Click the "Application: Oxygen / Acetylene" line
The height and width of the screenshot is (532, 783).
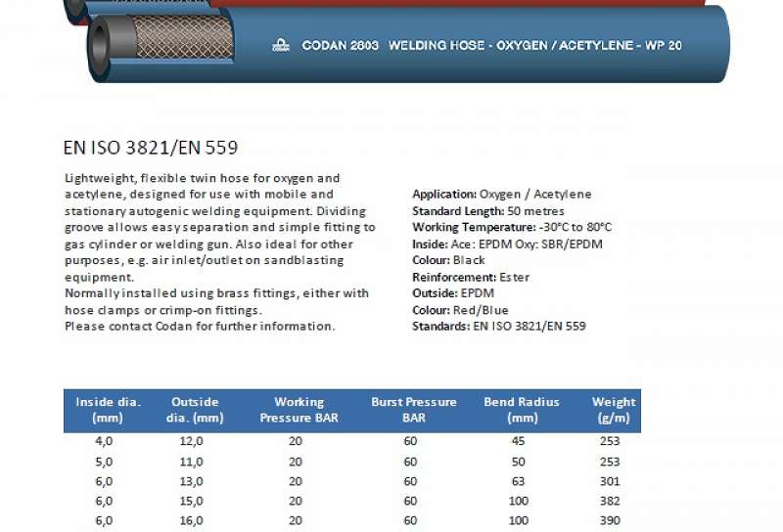click(x=502, y=195)
